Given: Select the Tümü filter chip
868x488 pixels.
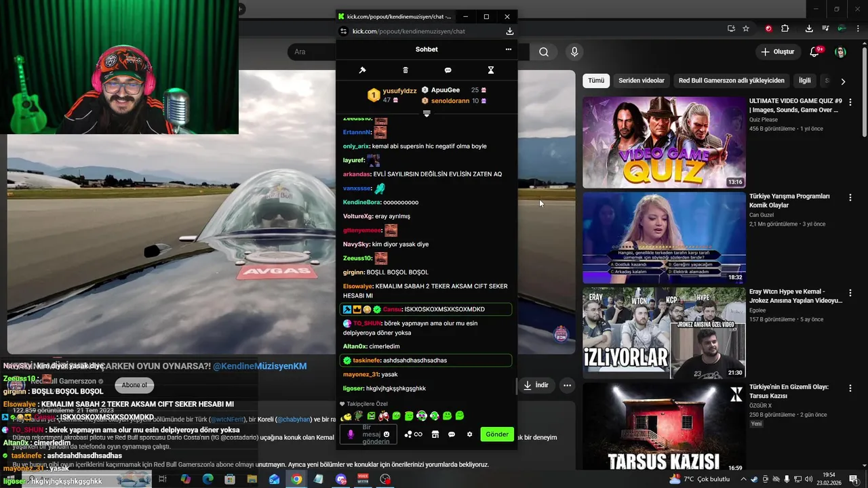Looking at the screenshot, I should (596, 81).
